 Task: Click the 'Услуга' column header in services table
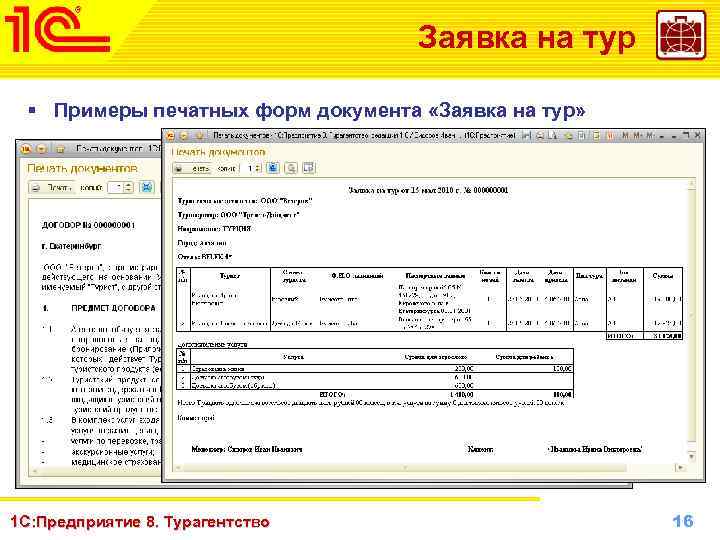(x=293, y=357)
